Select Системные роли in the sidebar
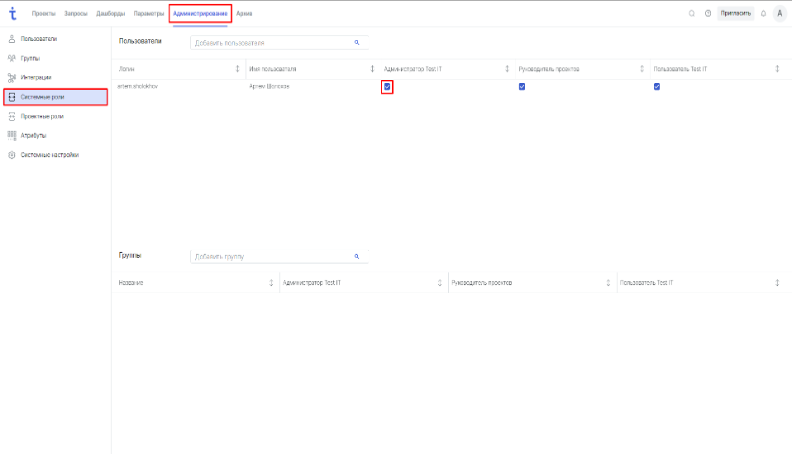Screen dimensions: 792x454 click(x=55, y=97)
